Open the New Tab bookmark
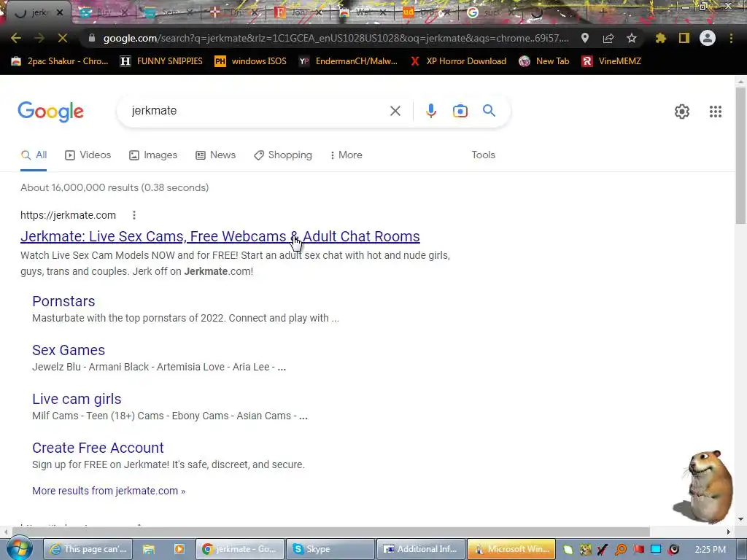The width and height of the screenshot is (747, 560). [x=544, y=61]
